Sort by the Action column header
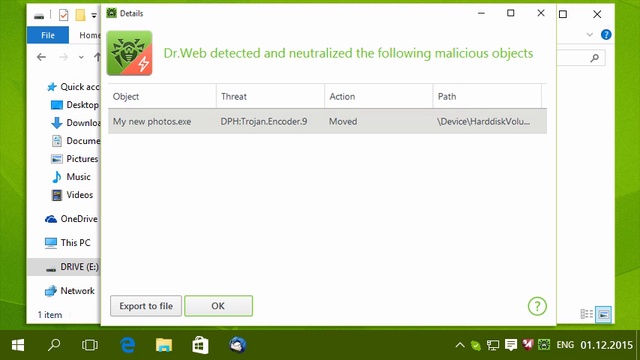 pos(378,96)
